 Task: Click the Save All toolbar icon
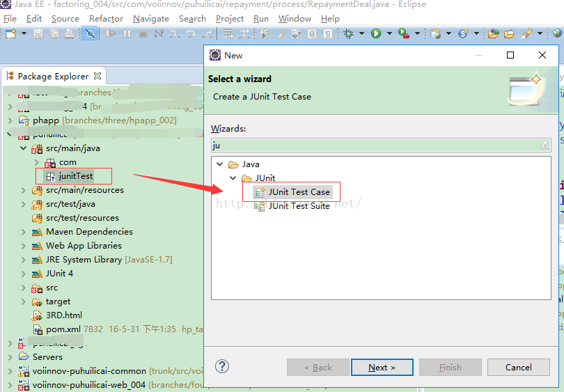click(54, 34)
